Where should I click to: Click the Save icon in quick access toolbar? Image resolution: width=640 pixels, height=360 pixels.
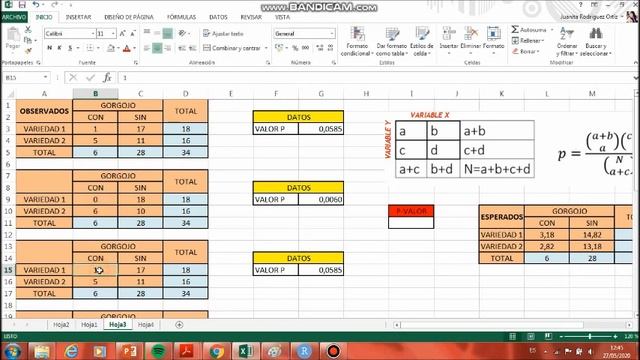coord(22,5)
